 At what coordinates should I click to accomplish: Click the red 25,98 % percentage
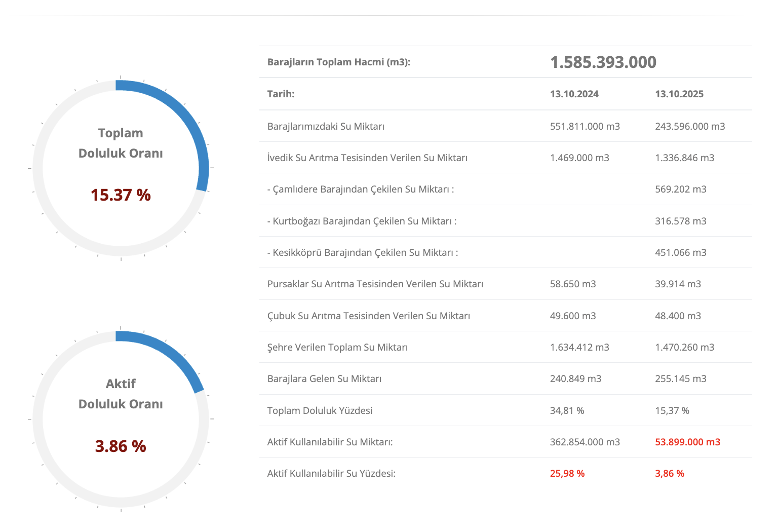567,473
